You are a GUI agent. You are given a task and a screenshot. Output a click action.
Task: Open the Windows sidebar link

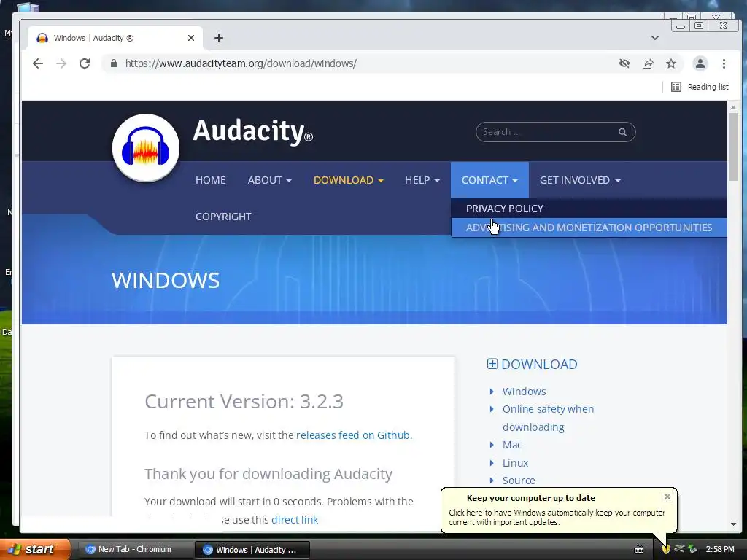pos(524,392)
